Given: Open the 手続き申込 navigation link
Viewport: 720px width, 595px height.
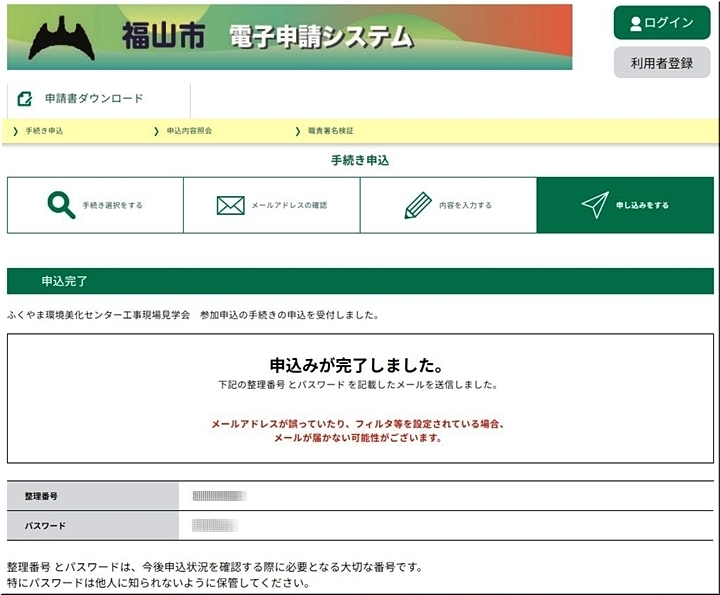Looking at the screenshot, I should coord(44,131).
